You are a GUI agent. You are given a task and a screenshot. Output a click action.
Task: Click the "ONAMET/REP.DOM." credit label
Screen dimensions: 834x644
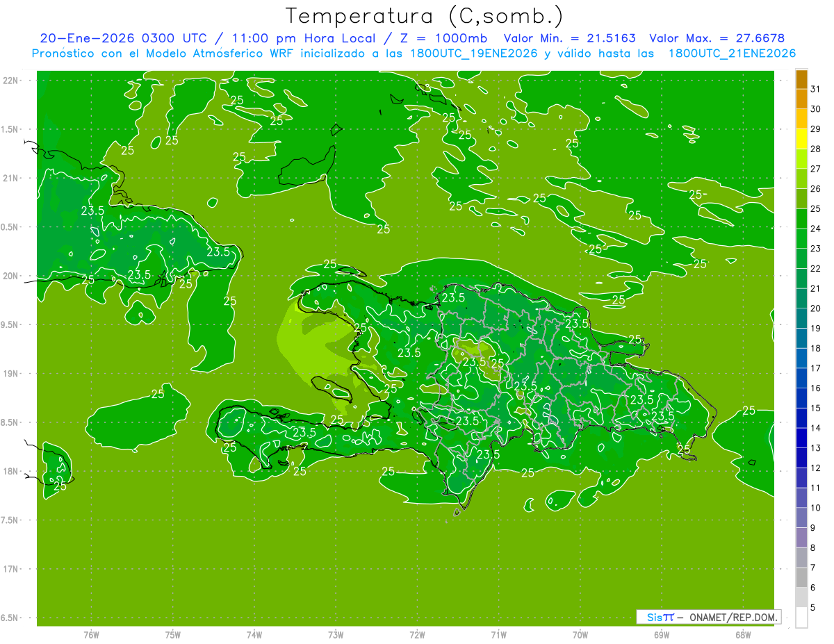tap(733, 617)
